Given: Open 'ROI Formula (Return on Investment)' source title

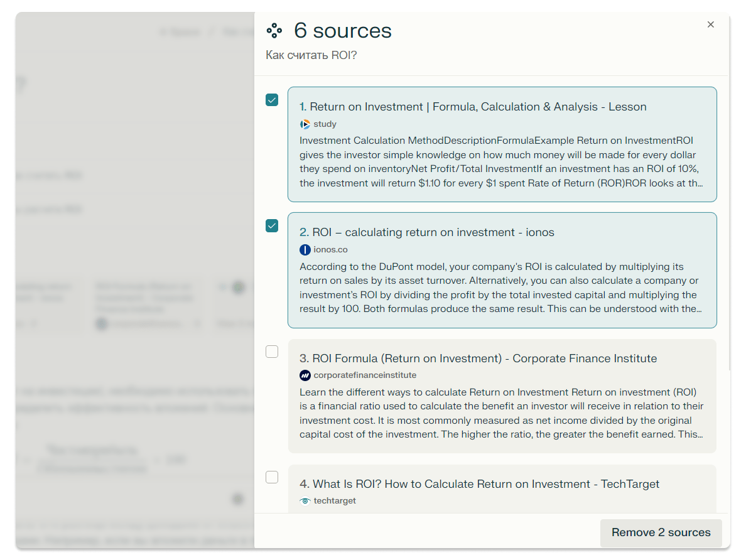Looking at the screenshot, I should click(x=478, y=358).
